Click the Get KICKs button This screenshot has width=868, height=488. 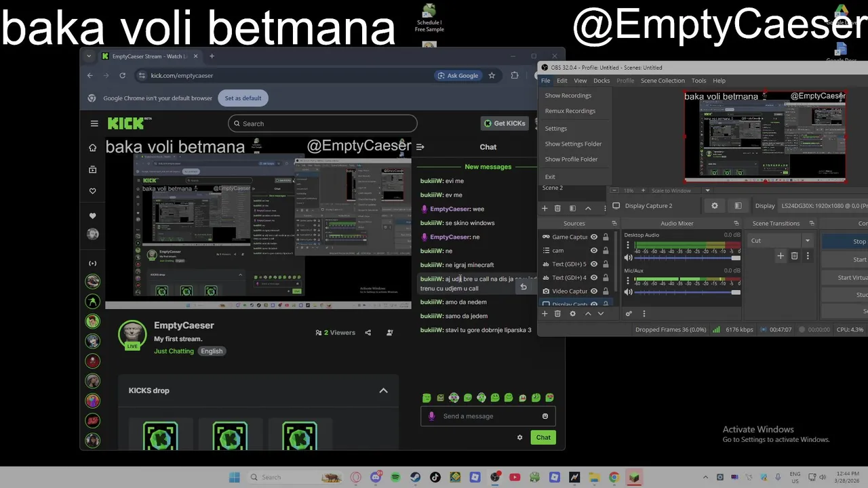505,123
